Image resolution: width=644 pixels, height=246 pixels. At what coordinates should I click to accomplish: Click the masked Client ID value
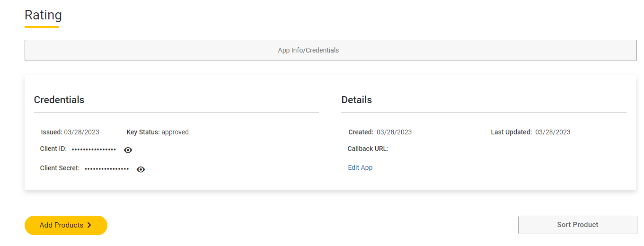tap(94, 149)
